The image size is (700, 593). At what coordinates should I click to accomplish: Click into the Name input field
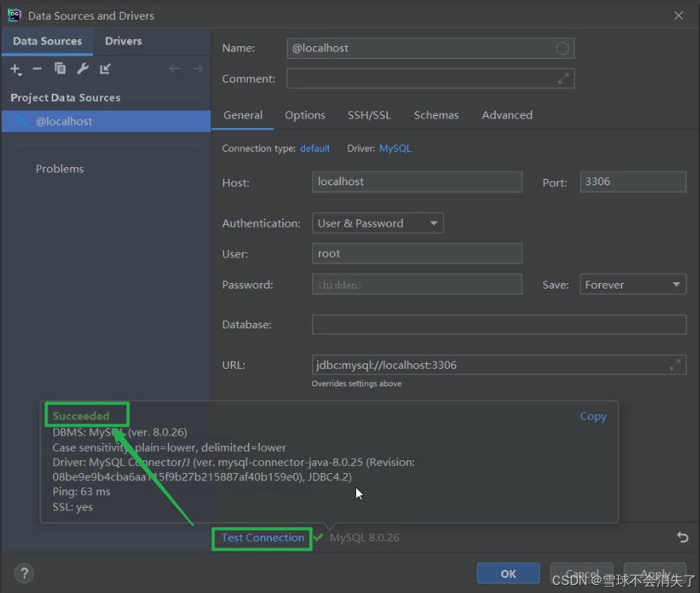(x=431, y=48)
